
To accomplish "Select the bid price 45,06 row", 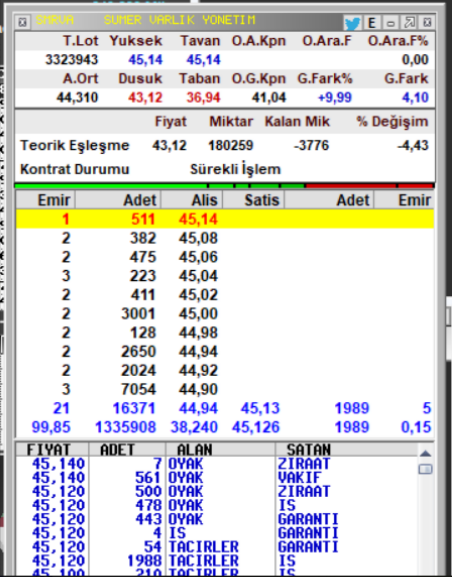I will point(225,257).
